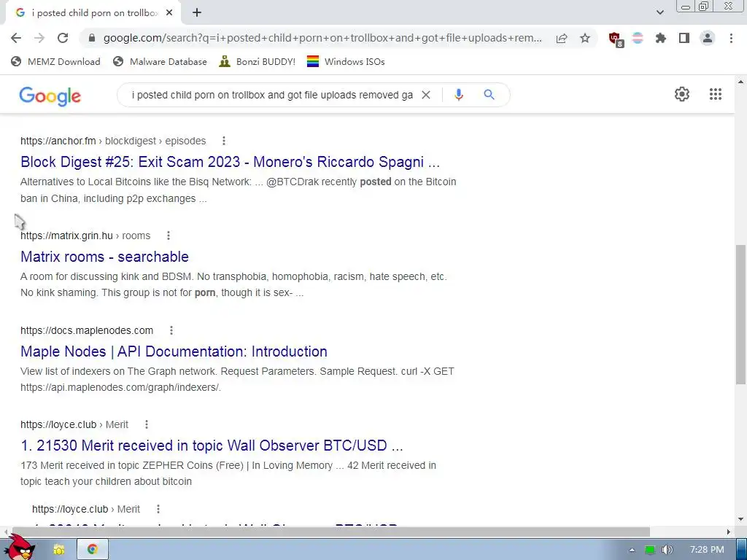Close the current Google search tab
The height and width of the screenshot is (560, 747).
point(169,13)
